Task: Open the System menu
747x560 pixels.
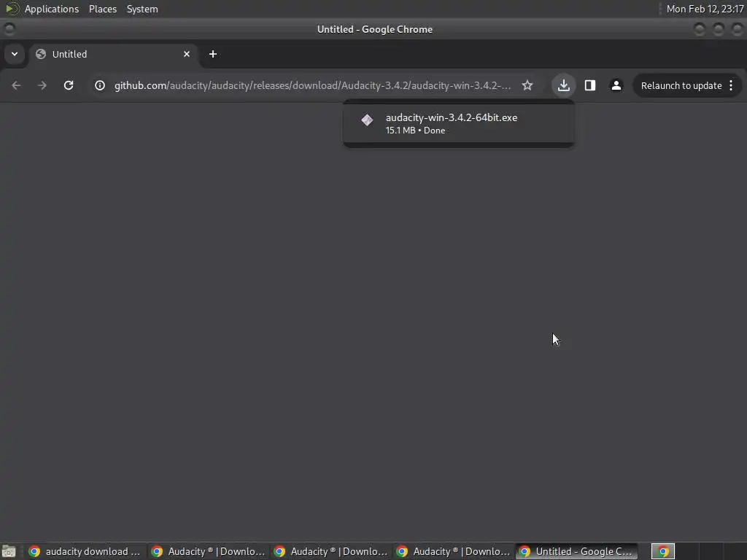Action: pyautogui.click(x=142, y=9)
